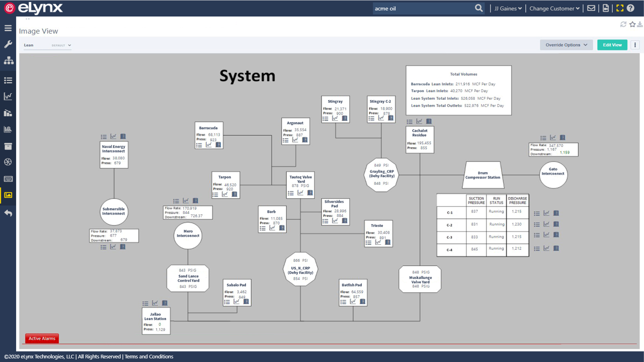Click the refresh view icon
The width and height of the screenshot is (644, 362).
(623, 24)
